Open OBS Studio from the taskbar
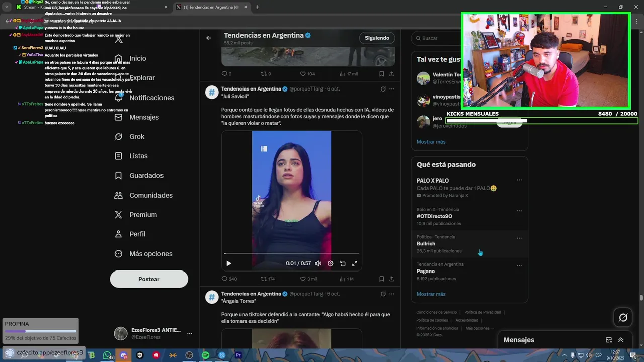This screenshot has height=362, width=644. (189, 355)
